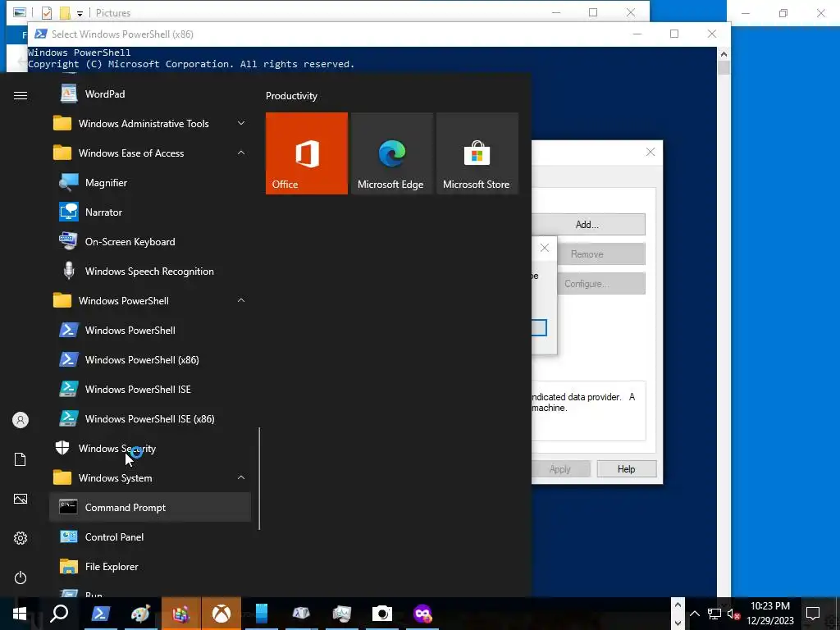Open taskbar Search magnifier
Image resolution: width=840 pixels, height=630 pixels.
[59, 614]
